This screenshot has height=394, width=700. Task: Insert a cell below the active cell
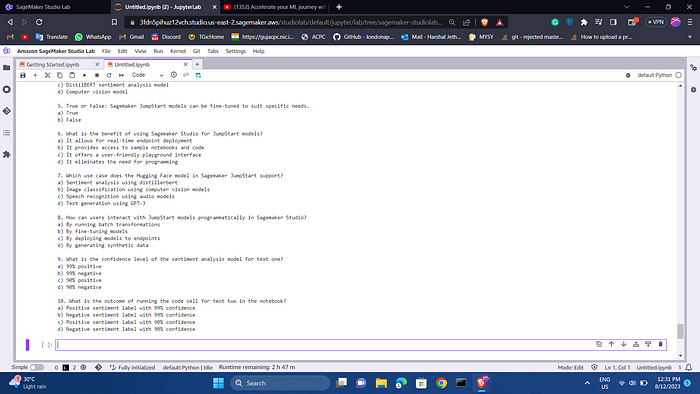[x=648, y=344]
